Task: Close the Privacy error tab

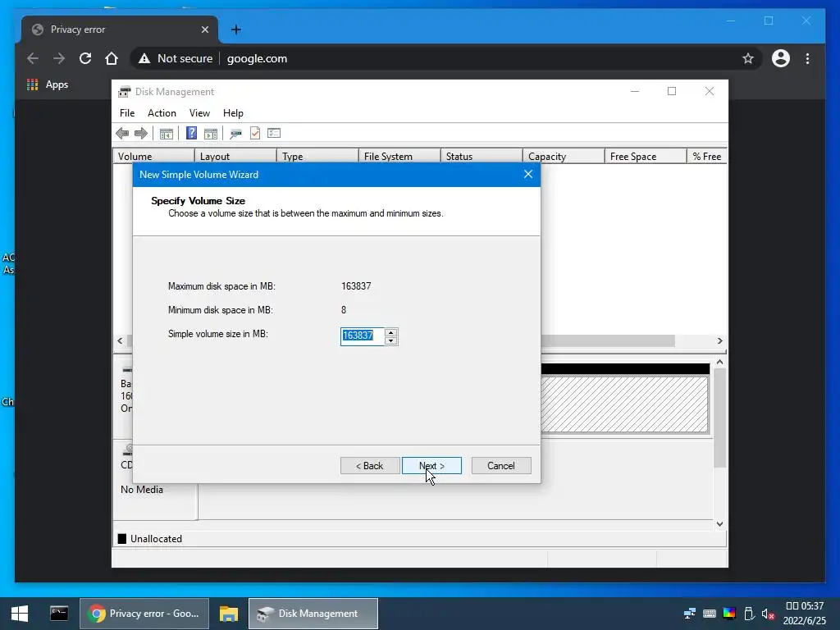Action: point(204,30)
